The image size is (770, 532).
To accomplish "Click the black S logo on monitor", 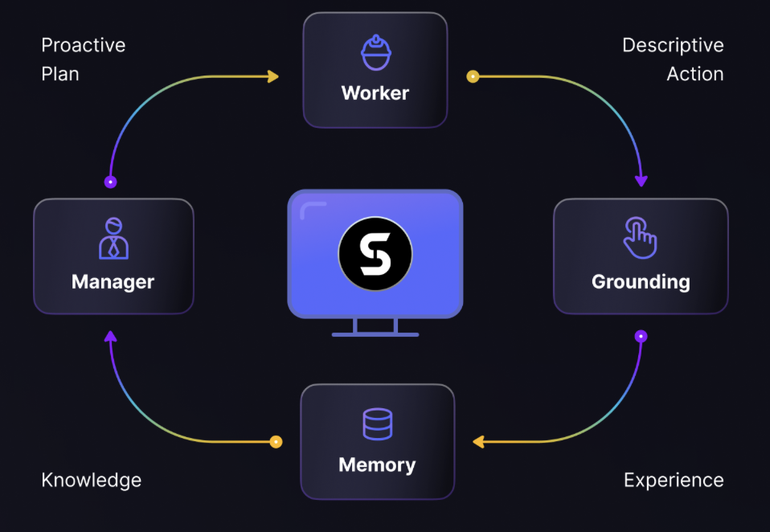I will pos(375,254).
